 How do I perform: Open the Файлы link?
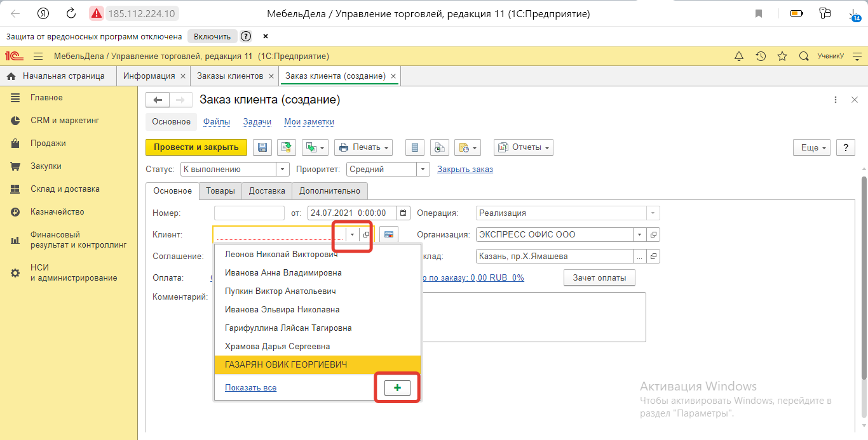click(217, 122)
